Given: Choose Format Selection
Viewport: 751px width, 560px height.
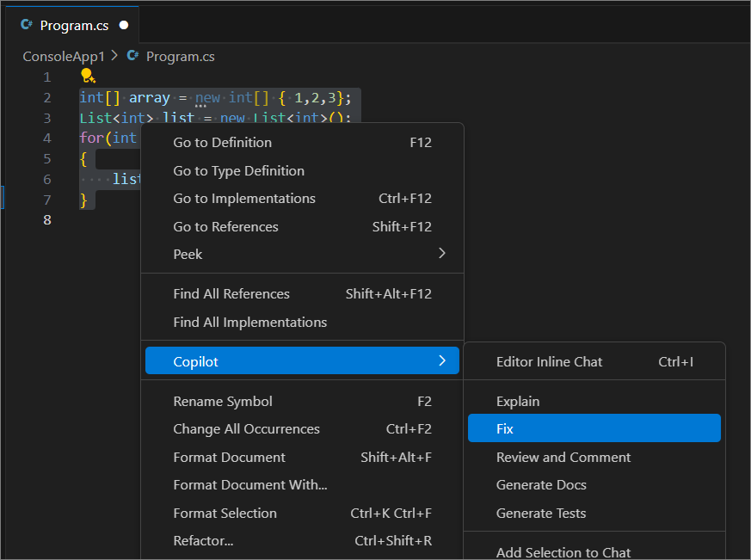Looking at the screenshot, I should pos(302,513).
